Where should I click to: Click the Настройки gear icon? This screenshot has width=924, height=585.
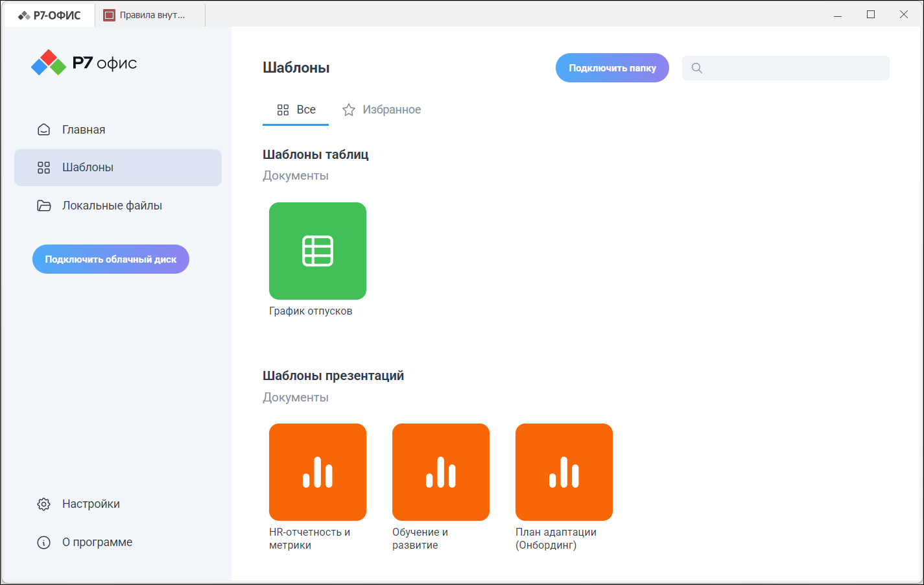(44, 504)
